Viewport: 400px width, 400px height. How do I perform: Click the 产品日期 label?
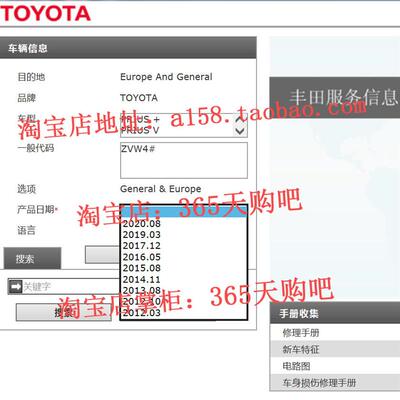pos(37,210)
